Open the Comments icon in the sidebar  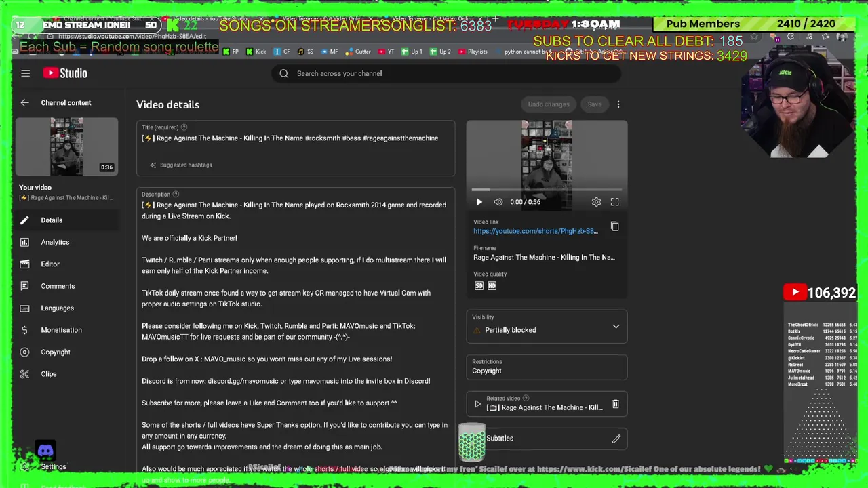point(24,286)
